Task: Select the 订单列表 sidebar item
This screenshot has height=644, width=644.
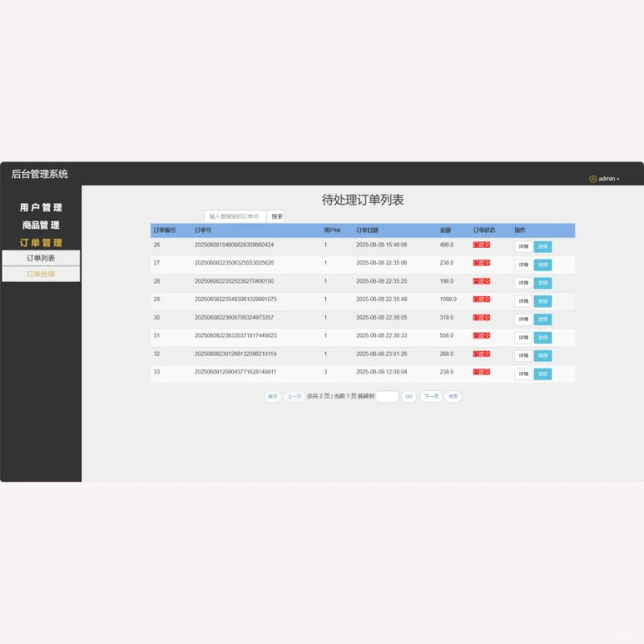Action: point(40,258)
